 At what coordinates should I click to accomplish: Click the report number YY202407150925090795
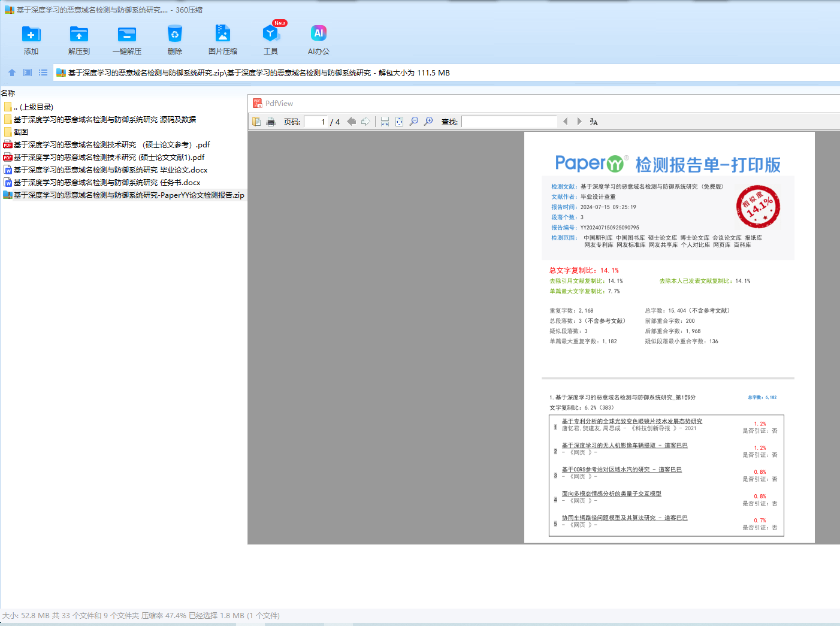610,228
